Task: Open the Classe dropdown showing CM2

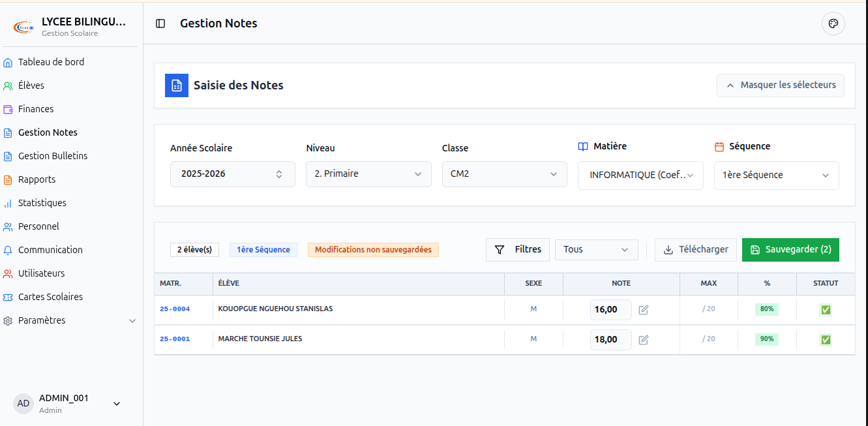Action: point(505,174)
